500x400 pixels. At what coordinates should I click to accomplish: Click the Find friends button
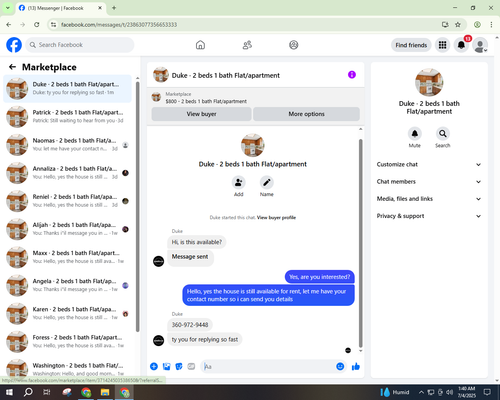coord(411,45)
